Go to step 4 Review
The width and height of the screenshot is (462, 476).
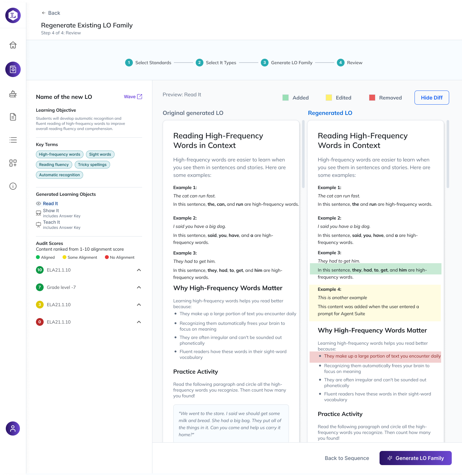click(x=350, y=63)
